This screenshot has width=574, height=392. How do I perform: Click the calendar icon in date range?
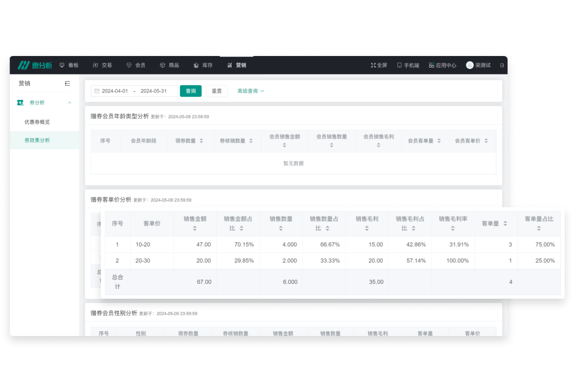point(97,91)
